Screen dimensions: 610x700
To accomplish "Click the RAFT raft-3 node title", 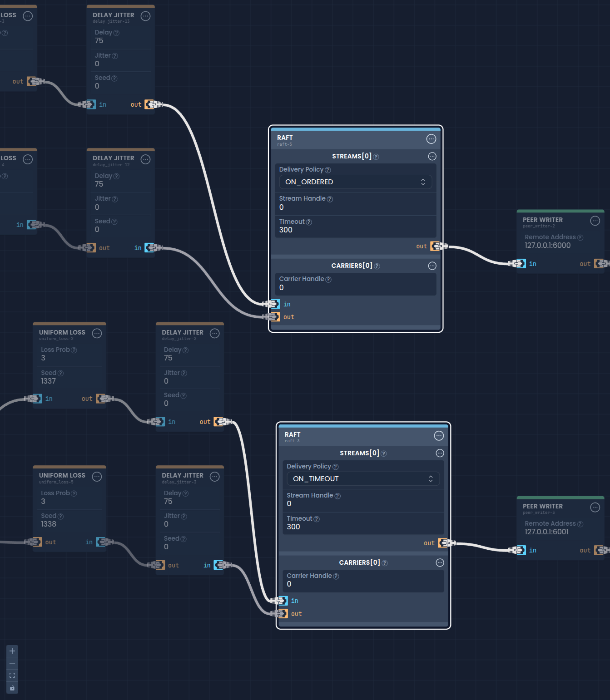I will click(x=293, y=435).
